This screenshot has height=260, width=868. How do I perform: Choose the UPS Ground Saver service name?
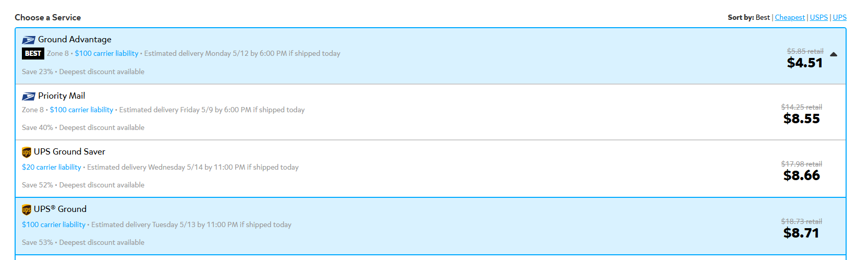coord(69,152)
